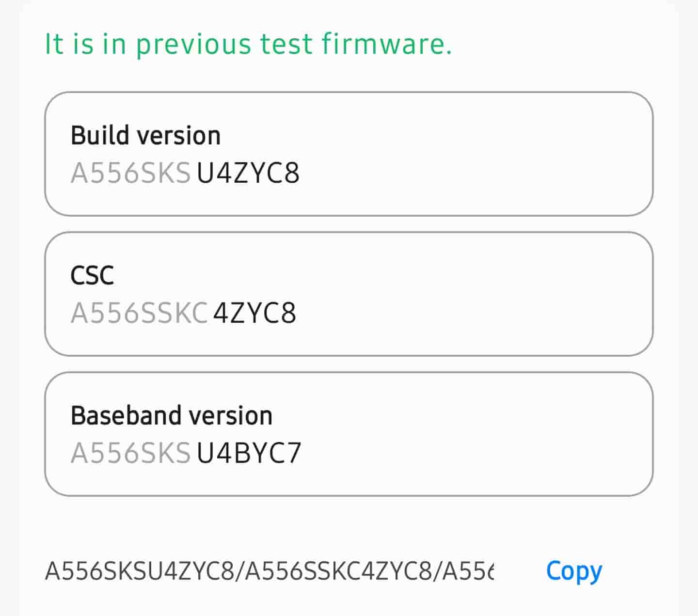
Task: Click bold U4BYC7 suffix under Baseband version
Action: (x=249, y=453)
